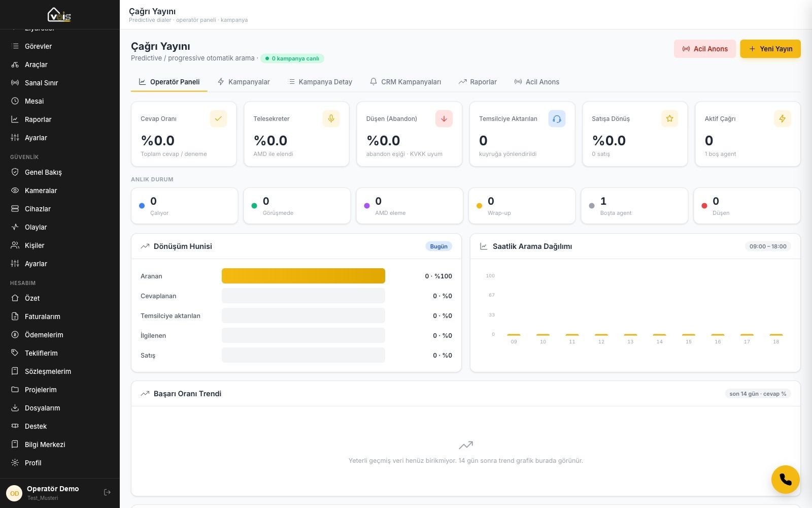
Task: Switch to the Kampanyalar tab
Action: tap(244, 82)
